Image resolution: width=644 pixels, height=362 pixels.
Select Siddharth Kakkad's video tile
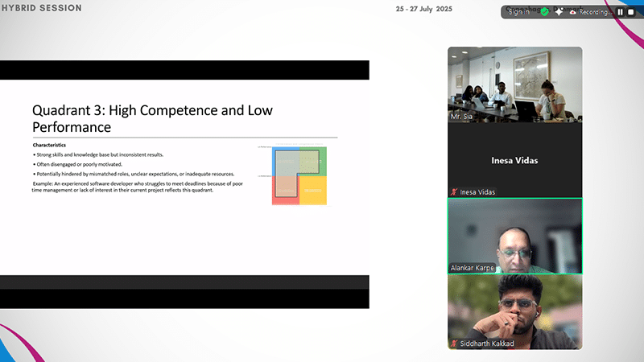tap(514, 311)
